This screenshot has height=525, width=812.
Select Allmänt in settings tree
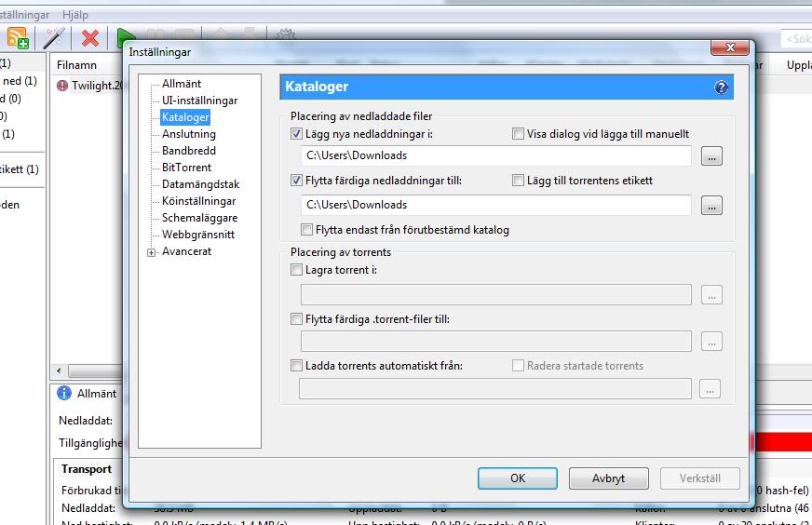(x=182, y=84)
